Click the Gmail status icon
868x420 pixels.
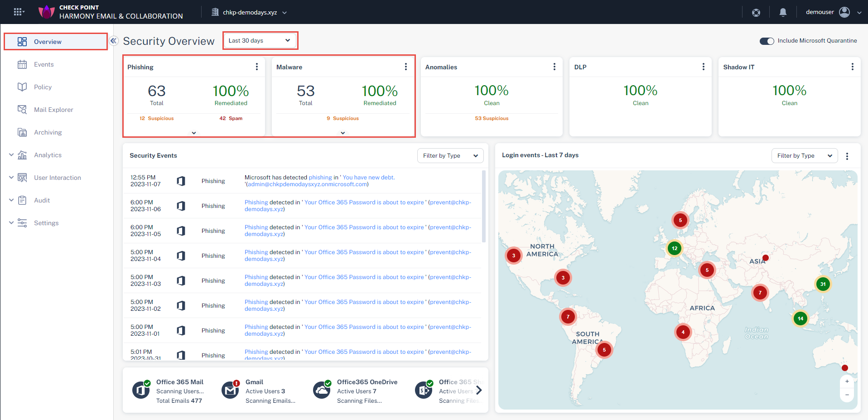230,390
